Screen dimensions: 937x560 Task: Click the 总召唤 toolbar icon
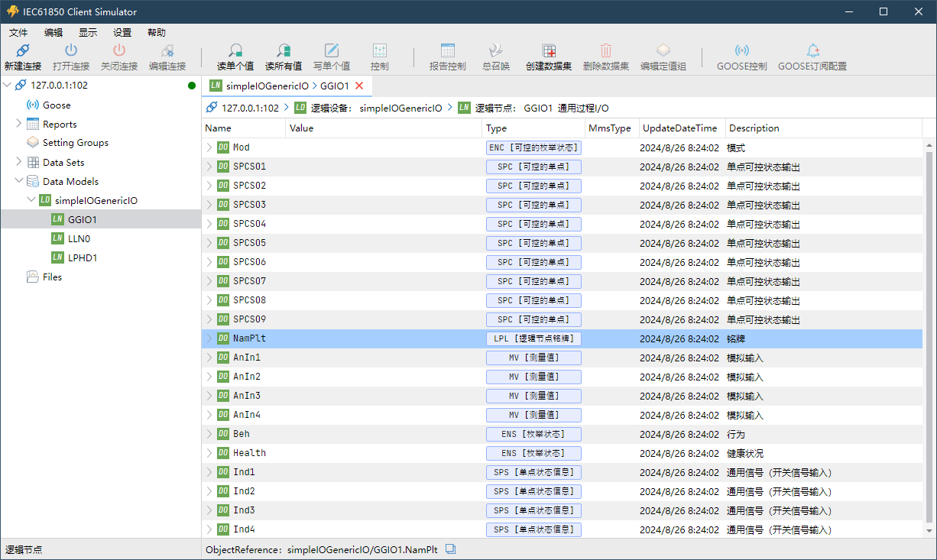[496, 50]
